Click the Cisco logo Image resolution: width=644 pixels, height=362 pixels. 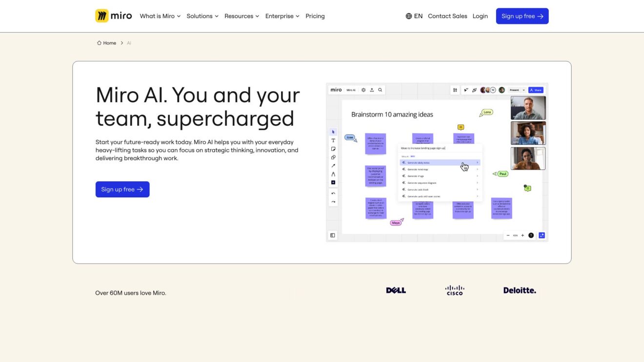[455, 290]
